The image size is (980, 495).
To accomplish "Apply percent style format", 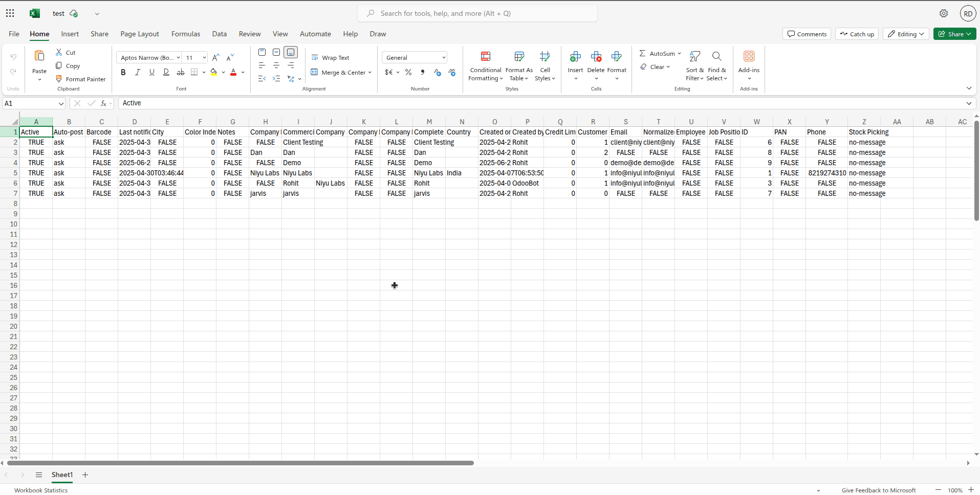I will tap(408, 72).
